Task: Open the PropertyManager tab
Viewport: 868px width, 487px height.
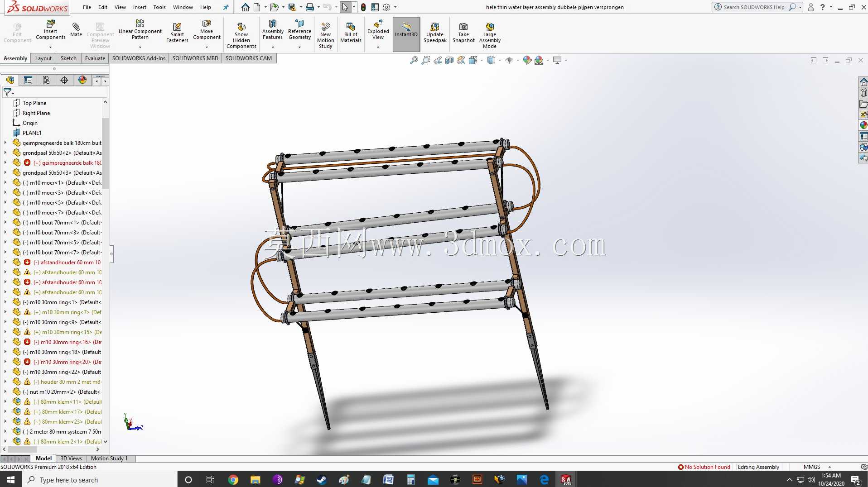Action: coord(28,81)
